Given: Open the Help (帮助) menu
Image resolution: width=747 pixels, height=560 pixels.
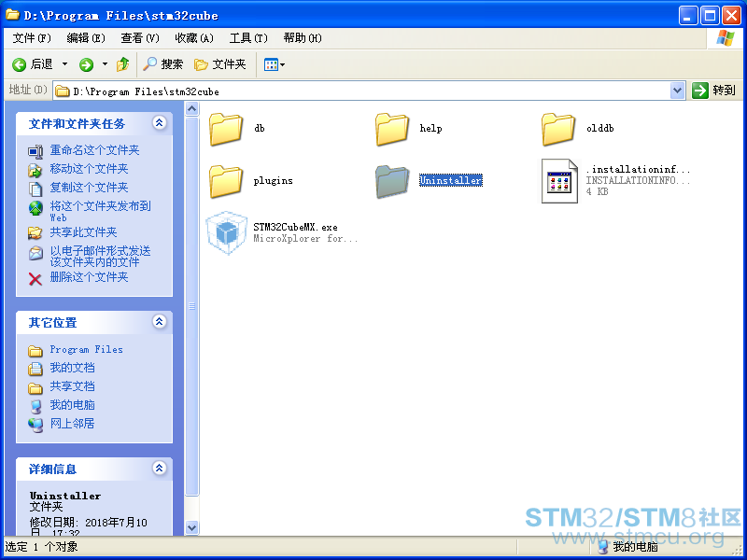Looking at the screenshot, I should 303,38.
